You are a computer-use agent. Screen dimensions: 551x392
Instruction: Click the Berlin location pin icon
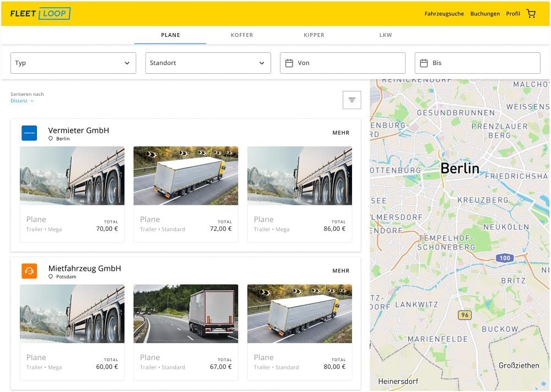(x=51, y=139)
